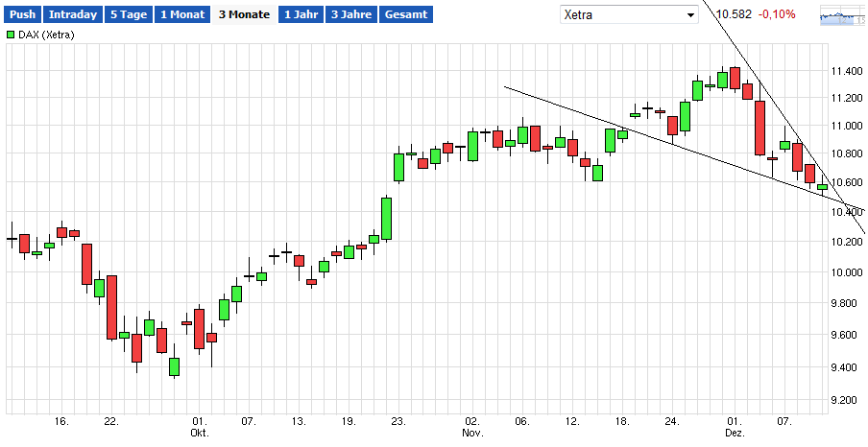Click the 02. Nov. date label

pos(472,427)
